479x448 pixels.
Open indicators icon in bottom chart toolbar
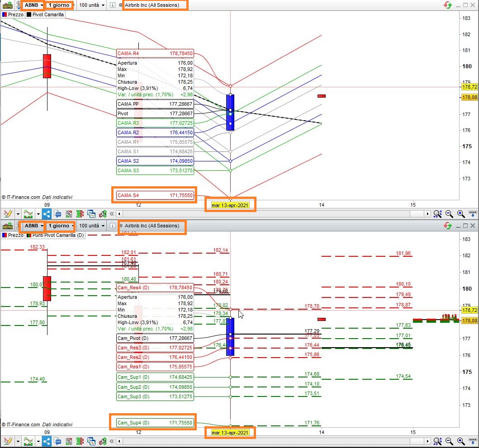[28, 441]
